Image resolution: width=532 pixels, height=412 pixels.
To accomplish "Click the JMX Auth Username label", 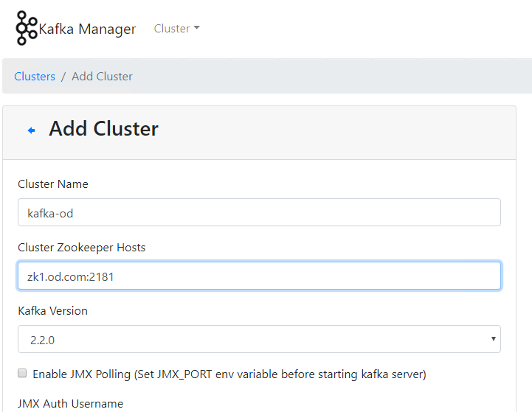I will [x=70, y=403].
